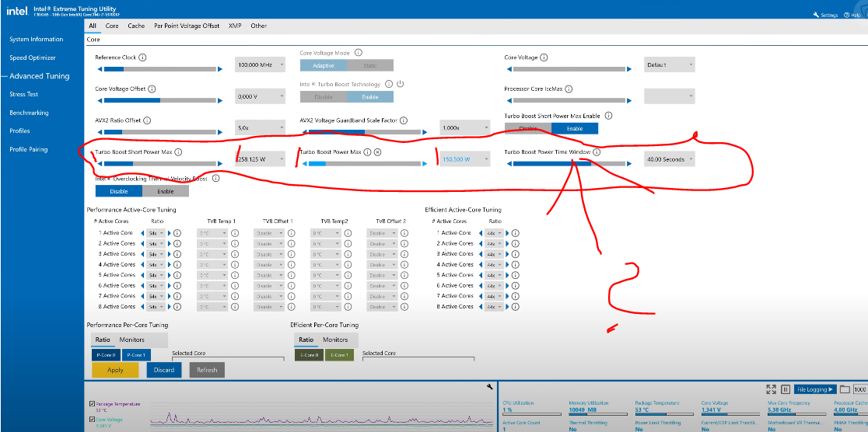Pause the monitoring panel
The image size is (868, 432).
(785, 389)
